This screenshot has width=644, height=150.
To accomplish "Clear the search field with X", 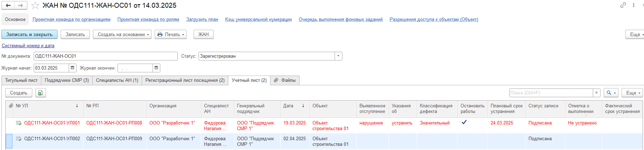I will (x=596, y=93).
